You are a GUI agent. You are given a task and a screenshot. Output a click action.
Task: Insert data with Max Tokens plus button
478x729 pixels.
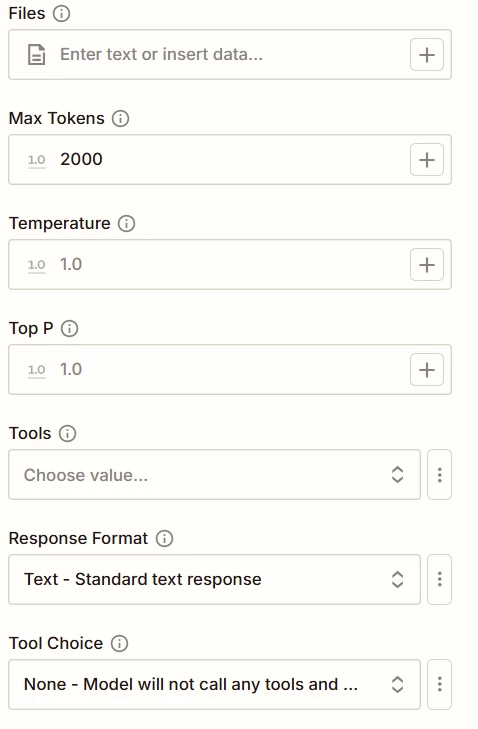[427, 160]
